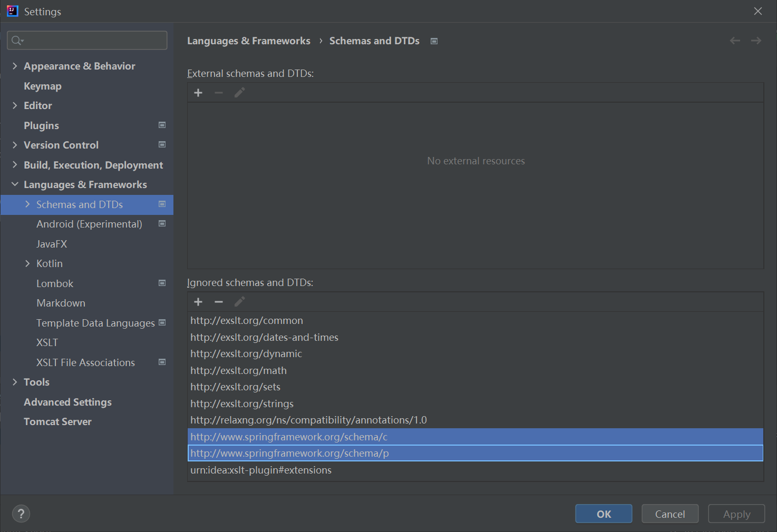This screenshot has height=532, width=777.
Task: Open XSLT File Associations settings
Action: click(x=85, y=362)
